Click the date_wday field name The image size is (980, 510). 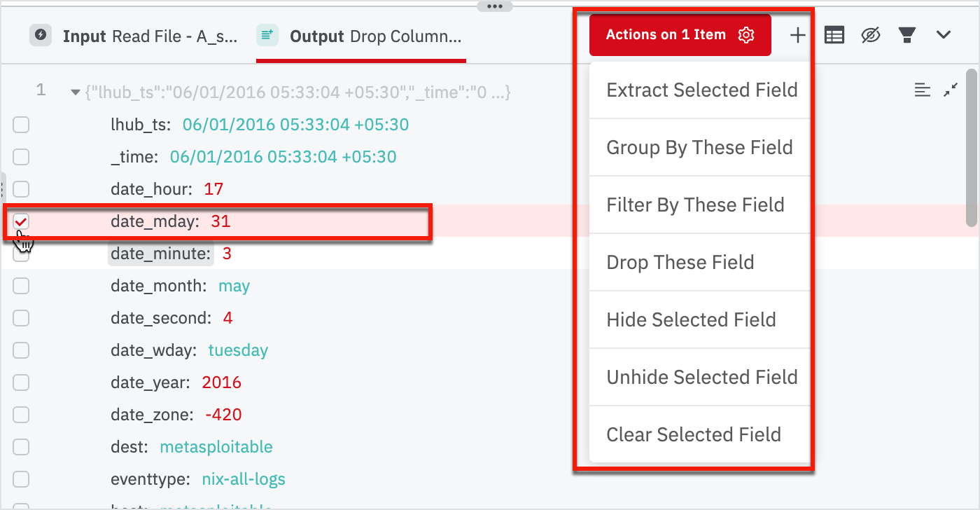[154, 350]
